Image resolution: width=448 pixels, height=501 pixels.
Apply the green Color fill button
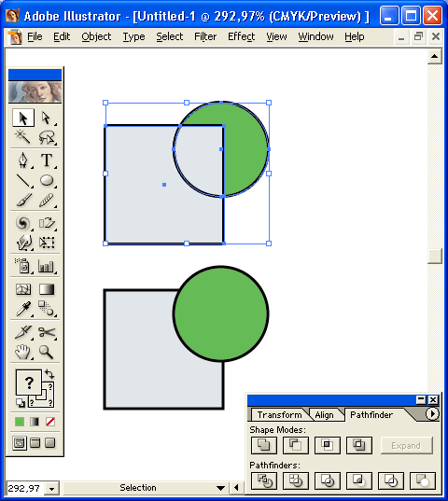click(20, 422)
